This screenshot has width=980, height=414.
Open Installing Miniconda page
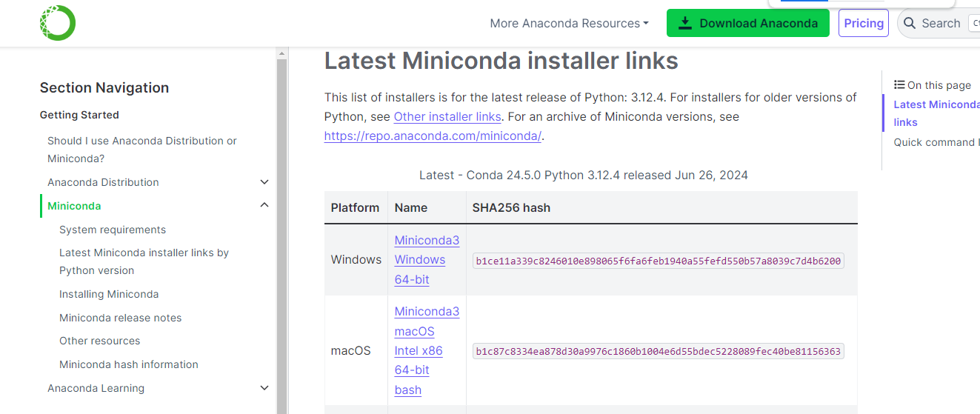[109, 294]
